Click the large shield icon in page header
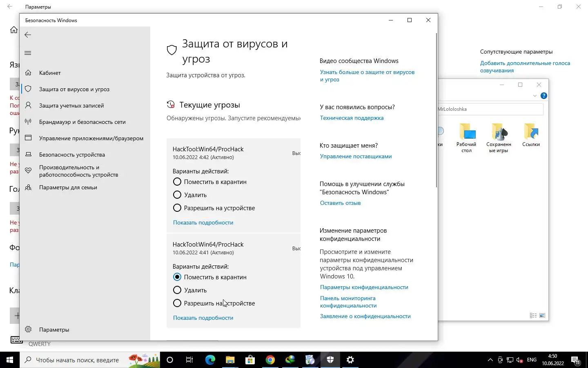This screenshot has height=368, width=588. click(x=172, y=50)
